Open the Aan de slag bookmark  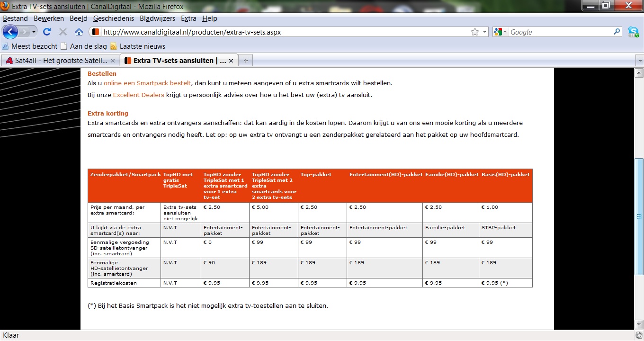coord(84,46)
